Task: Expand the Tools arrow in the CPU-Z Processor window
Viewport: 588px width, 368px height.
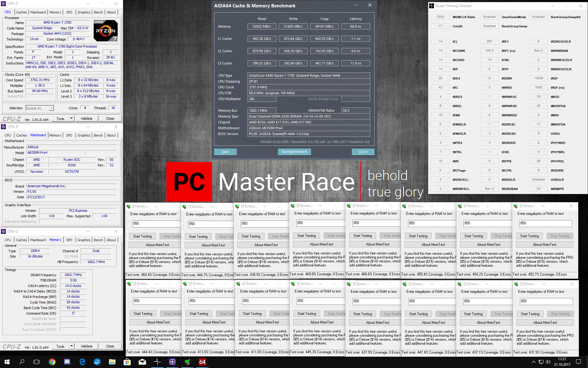Action: tap(71, 118)
